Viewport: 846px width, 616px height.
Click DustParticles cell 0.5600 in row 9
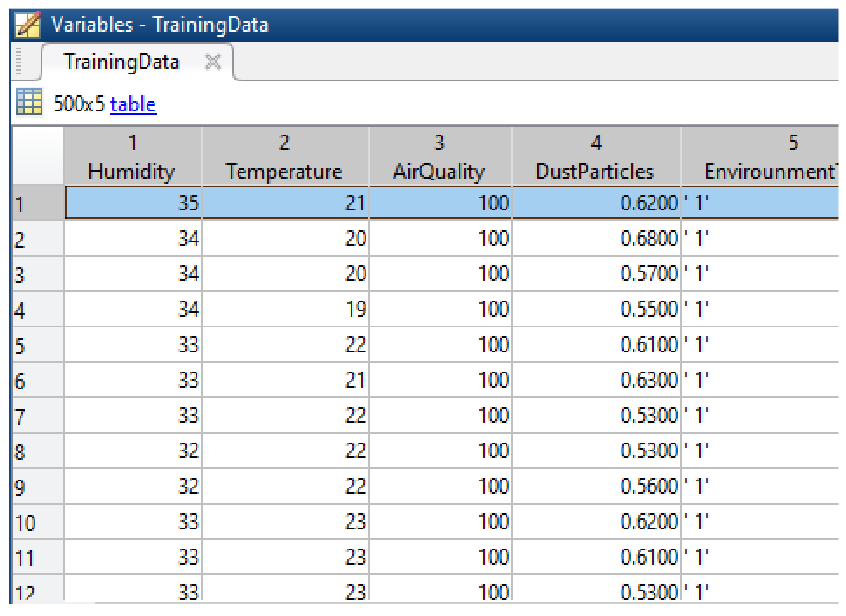[x=596, y=487]
